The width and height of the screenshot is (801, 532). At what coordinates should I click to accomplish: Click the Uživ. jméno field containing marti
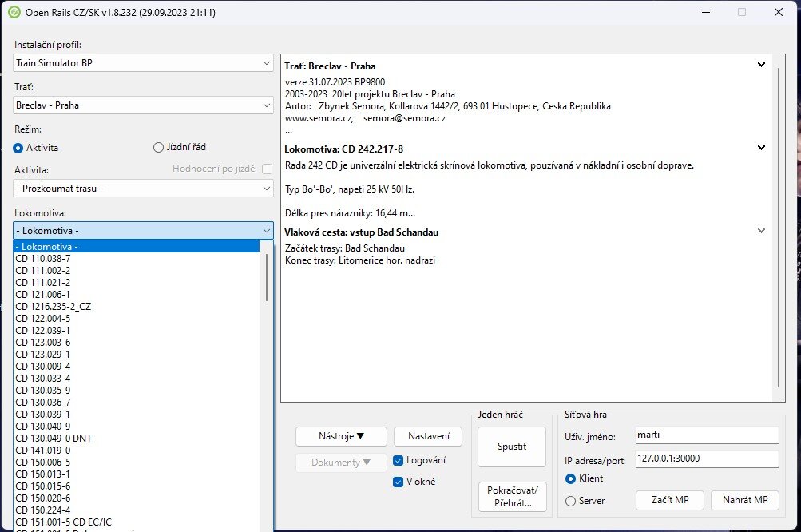[x=707, y=435]
